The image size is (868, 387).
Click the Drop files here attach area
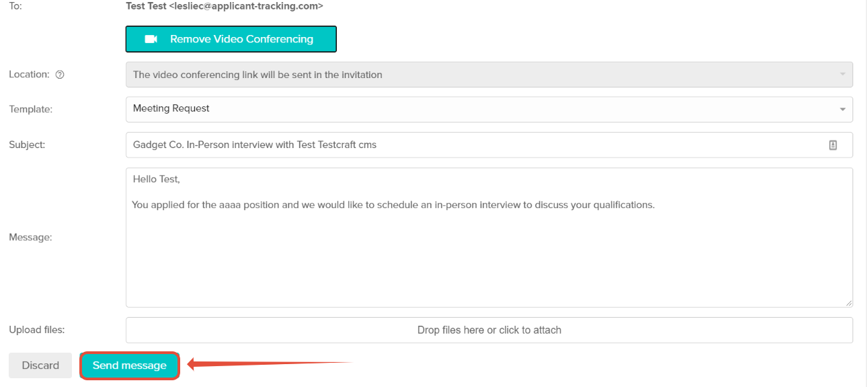pos(489,330)
